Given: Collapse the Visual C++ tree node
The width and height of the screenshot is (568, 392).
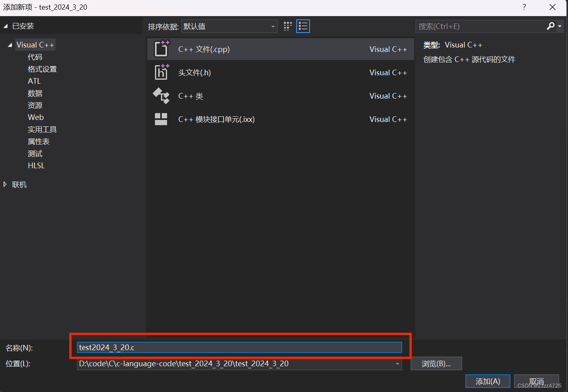Looking at the screenshot, I should 10,45.
